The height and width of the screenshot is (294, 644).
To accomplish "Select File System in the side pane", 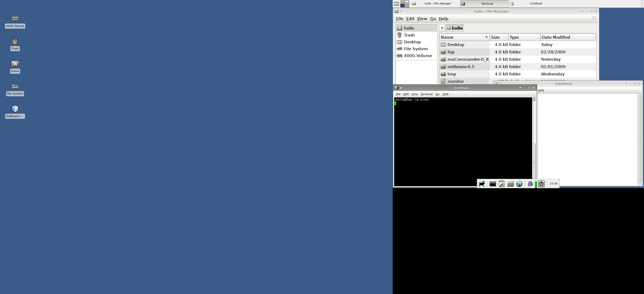I will (x=416, y=49).
